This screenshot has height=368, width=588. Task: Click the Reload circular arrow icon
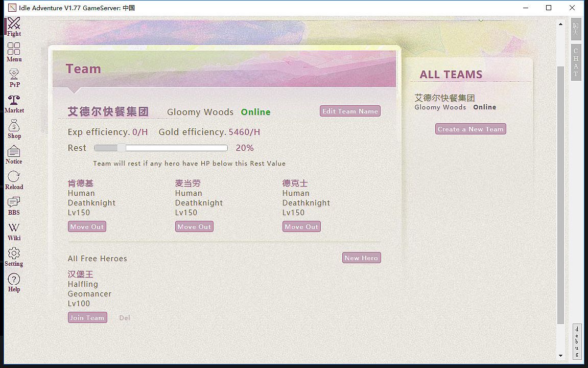coord(14,180)
